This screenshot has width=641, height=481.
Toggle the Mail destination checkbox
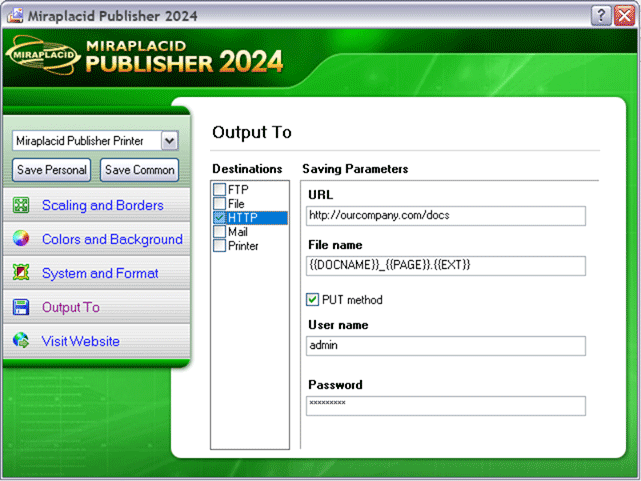pos(219,232)
